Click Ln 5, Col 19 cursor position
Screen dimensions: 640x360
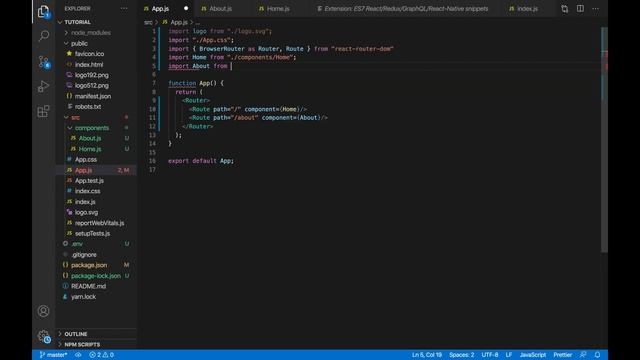point(427,355)
